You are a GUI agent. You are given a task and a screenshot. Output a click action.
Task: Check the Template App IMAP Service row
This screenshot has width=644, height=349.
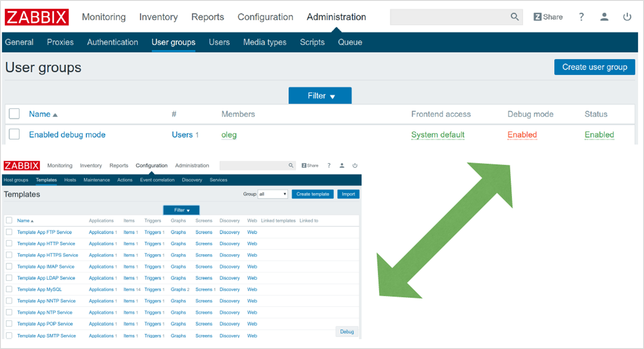point(9,266)
